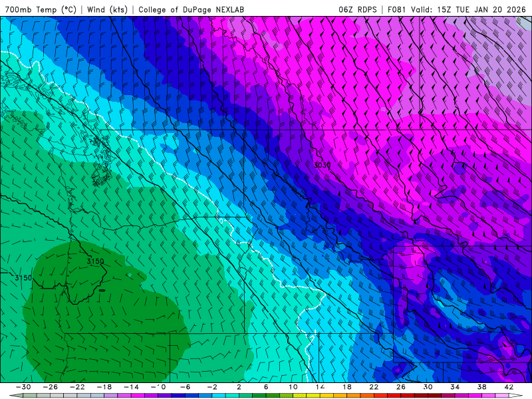The image size is (532, 399).
Task: Click the -2 value on the color scale
Action: (x=212, y=387)
